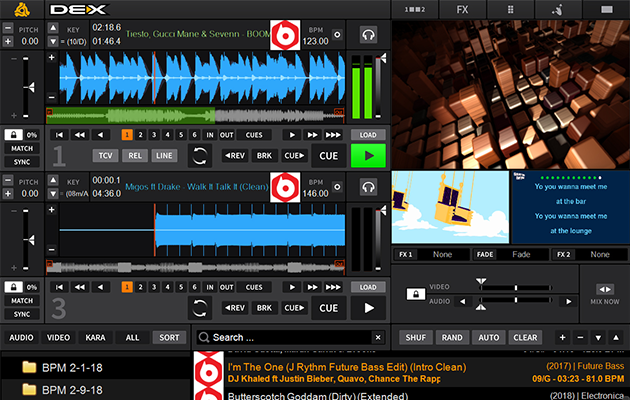The height and width of the screenshot is (400, 630).
Task: Enable TCV timecode mode on deck 1
Action: click(x=106, y=155)
